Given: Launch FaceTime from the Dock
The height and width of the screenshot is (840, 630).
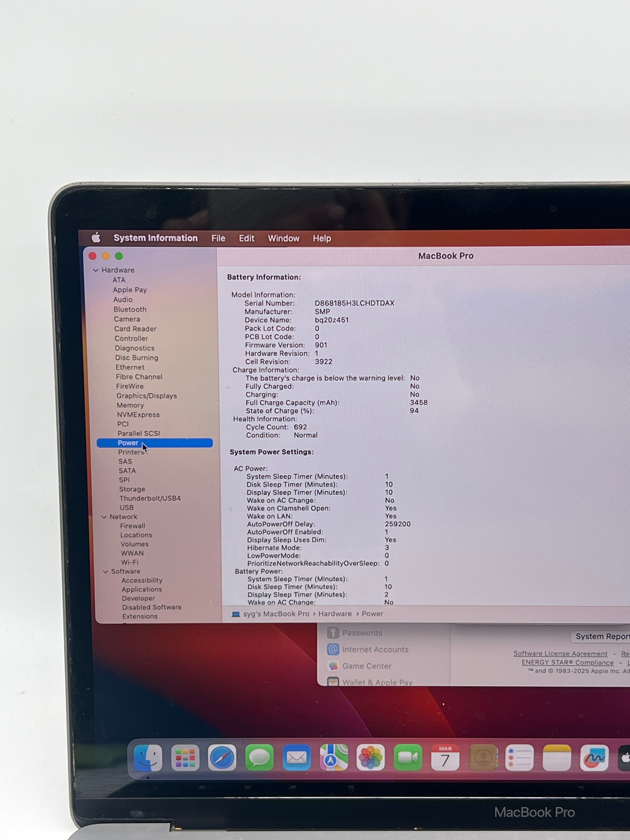Looking at the screenshot, I should pos(408,757).
